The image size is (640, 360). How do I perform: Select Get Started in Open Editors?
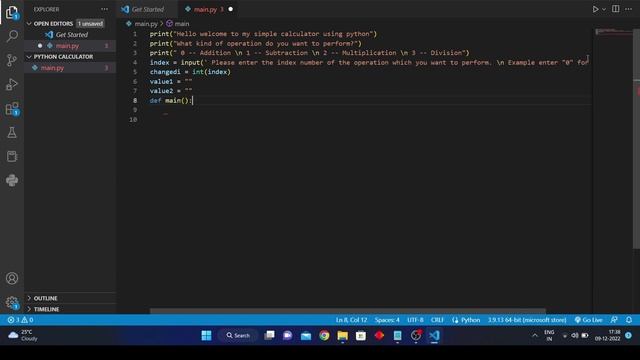pos(71,35)
